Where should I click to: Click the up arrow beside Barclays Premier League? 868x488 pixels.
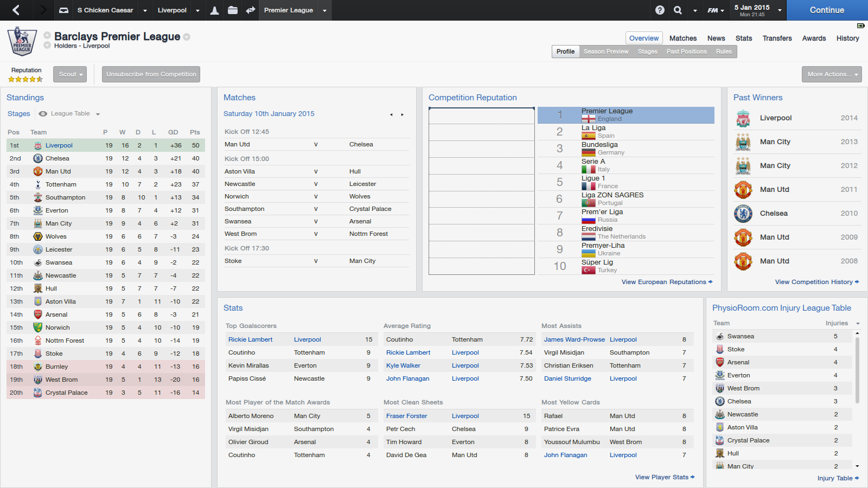pyautogui.click(x=47, y=35)
